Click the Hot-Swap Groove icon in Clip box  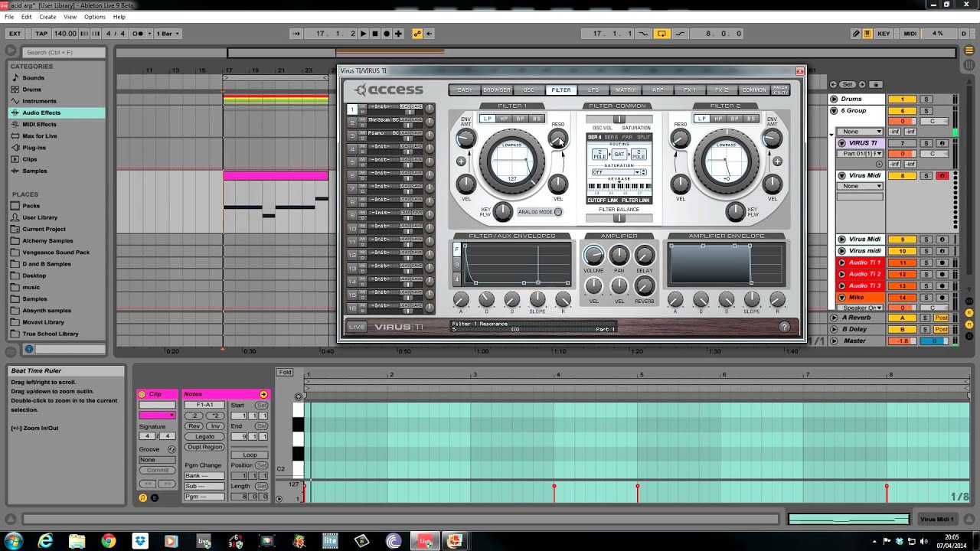(171, 449)
